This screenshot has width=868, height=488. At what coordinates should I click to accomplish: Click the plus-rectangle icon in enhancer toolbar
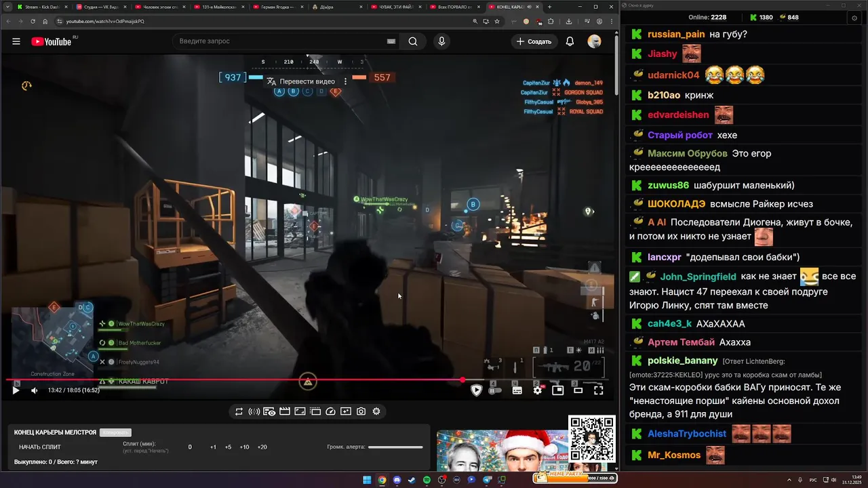click(346, 411)
